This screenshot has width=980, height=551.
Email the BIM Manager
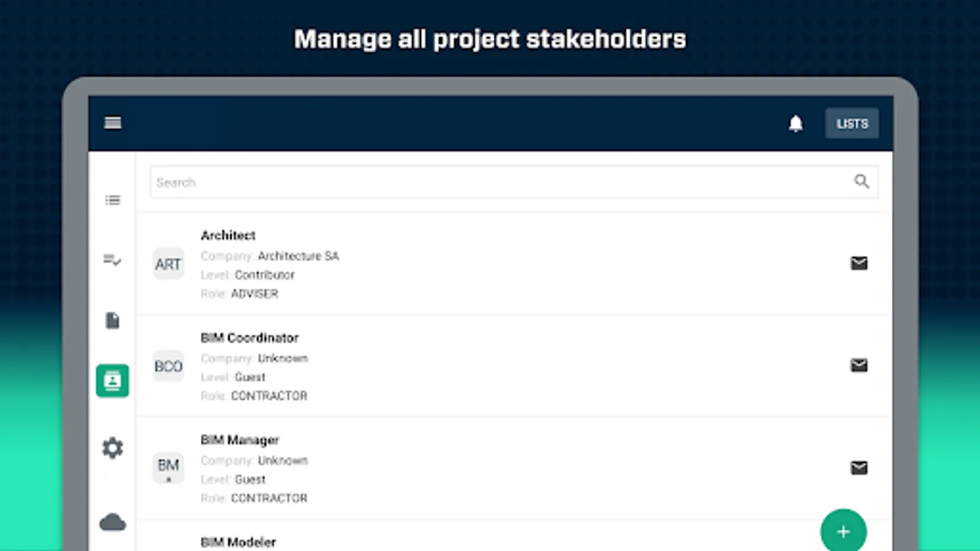pos(859,468)
